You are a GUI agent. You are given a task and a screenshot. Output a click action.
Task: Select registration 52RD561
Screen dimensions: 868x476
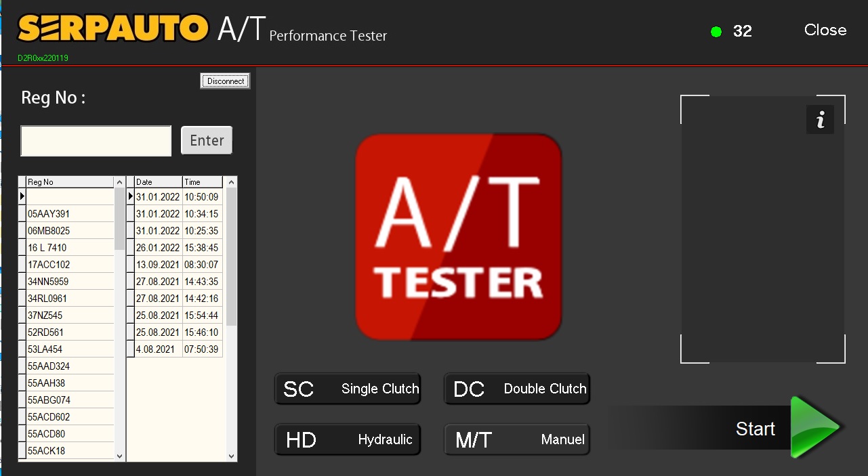tap(70, 332)
